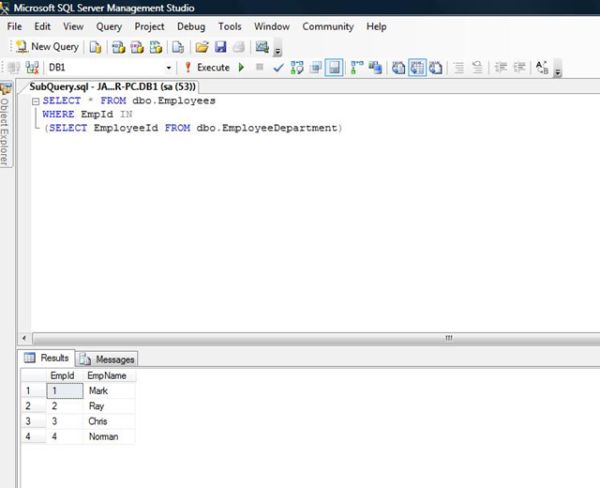
Task: Increase the line indent
Action: pos(520,68)
